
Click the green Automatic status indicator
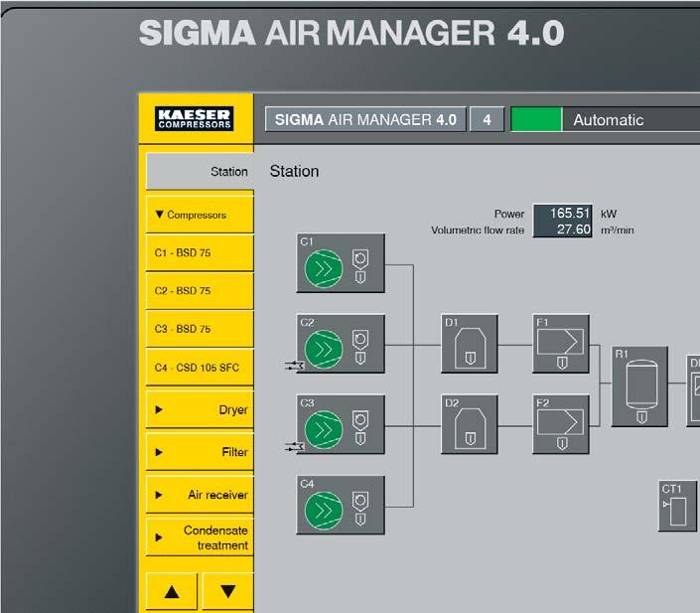[536, 119]
